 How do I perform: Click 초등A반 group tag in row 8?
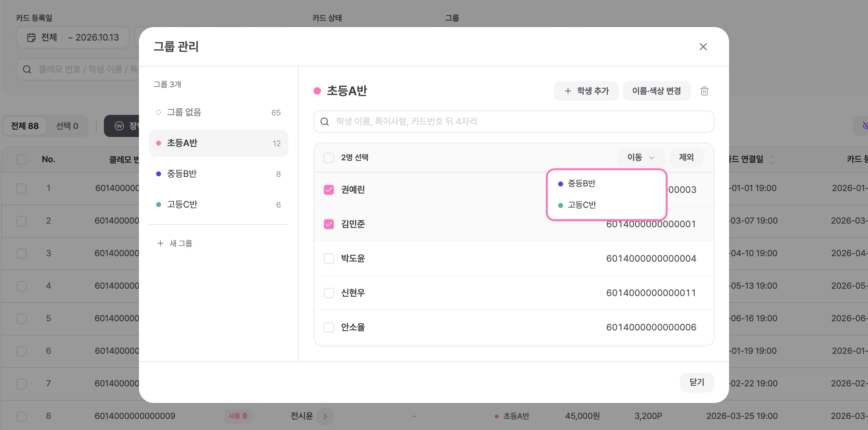click(x=512, y=416)
